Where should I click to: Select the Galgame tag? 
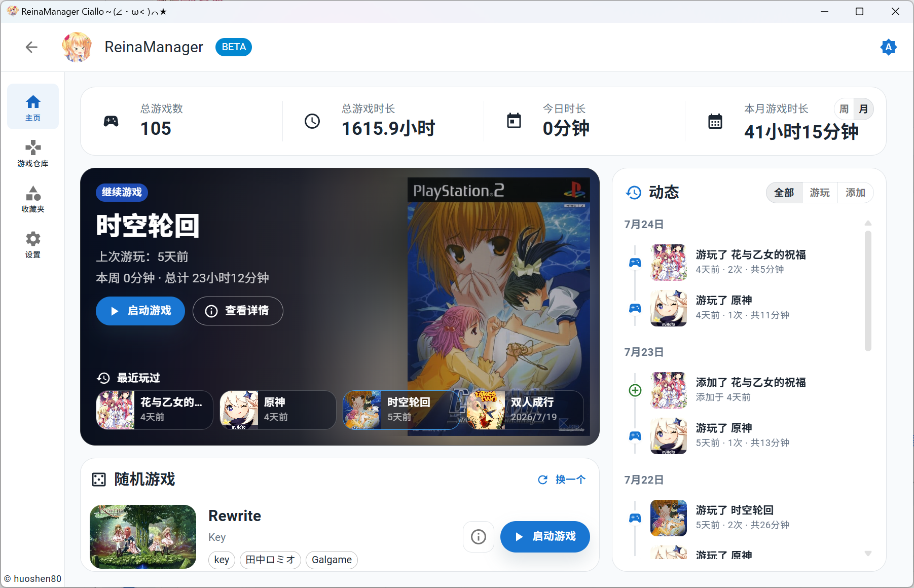(332, 560)
